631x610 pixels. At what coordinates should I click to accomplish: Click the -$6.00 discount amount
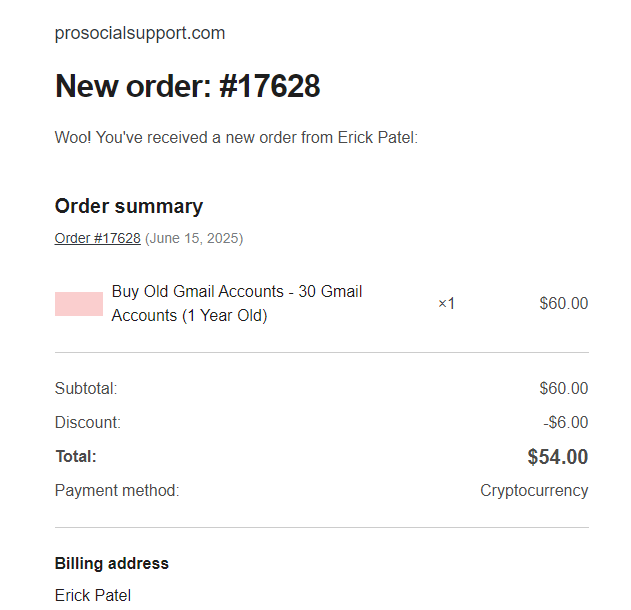[566, 422]
